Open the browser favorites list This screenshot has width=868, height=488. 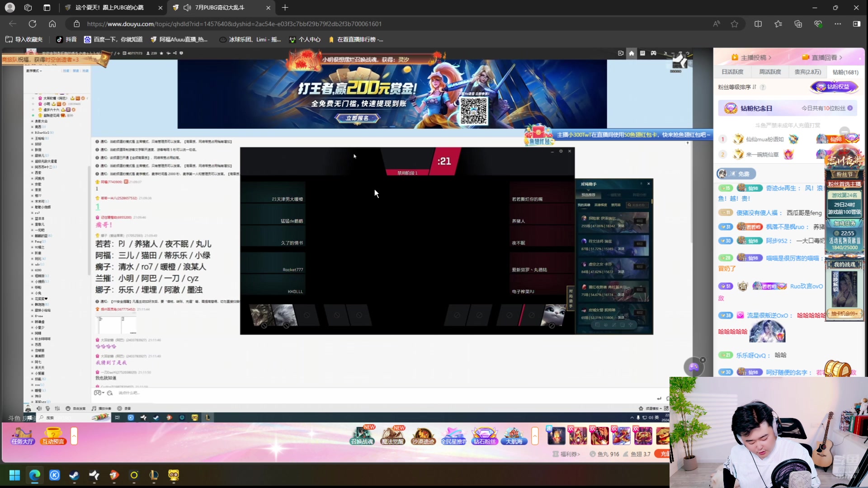(778, 24)
